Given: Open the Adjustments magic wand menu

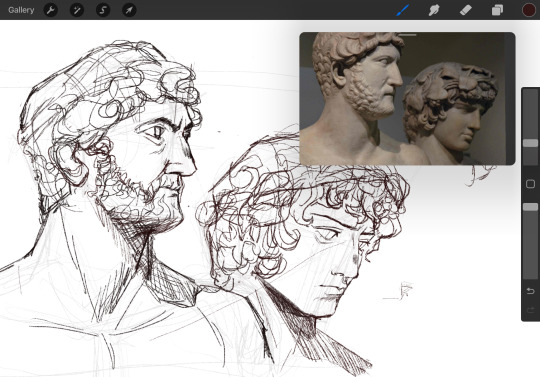Looking at the screenshot, I should pyautogui.click(x=77, y=10).
